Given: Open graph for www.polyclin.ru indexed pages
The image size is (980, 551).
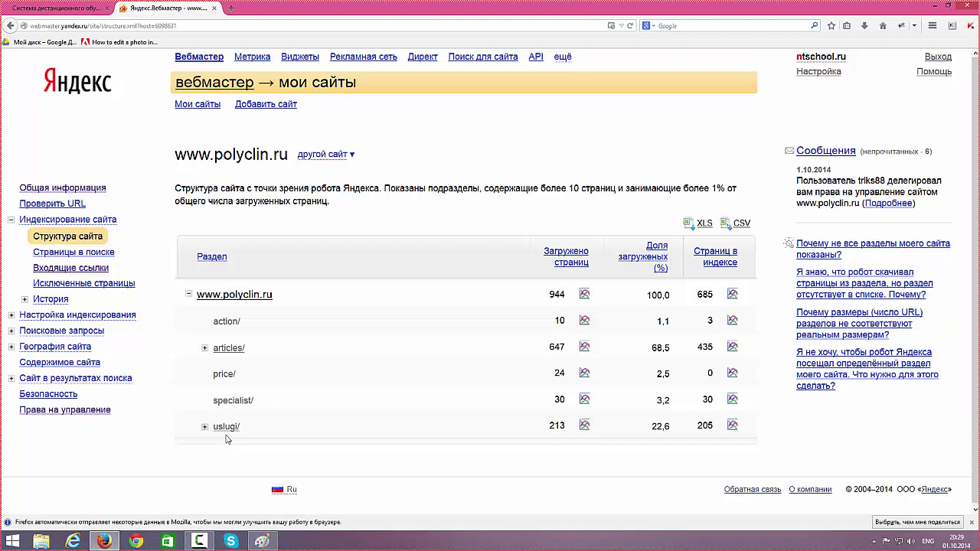Looking at the screenshot, I should 733,294.
